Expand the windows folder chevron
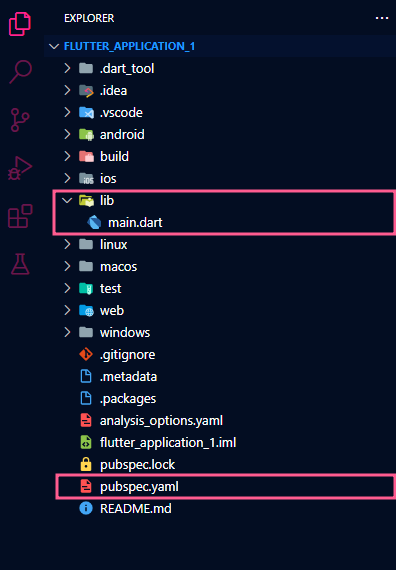The image size is (396, 570). point(67,332)
